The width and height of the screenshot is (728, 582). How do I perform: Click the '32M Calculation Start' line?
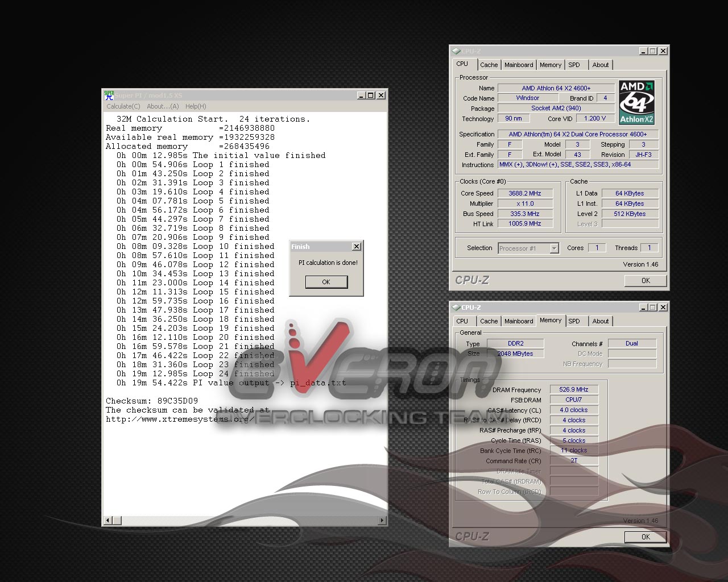213,119
